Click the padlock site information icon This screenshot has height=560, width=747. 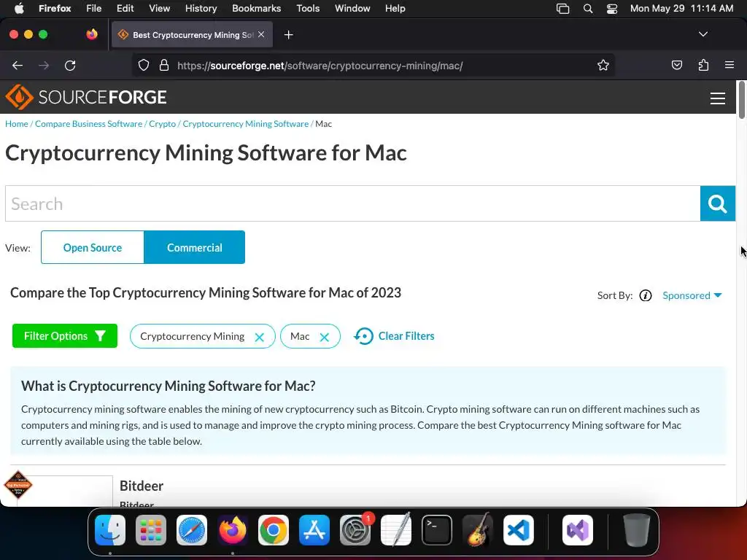tap(164, 65)
